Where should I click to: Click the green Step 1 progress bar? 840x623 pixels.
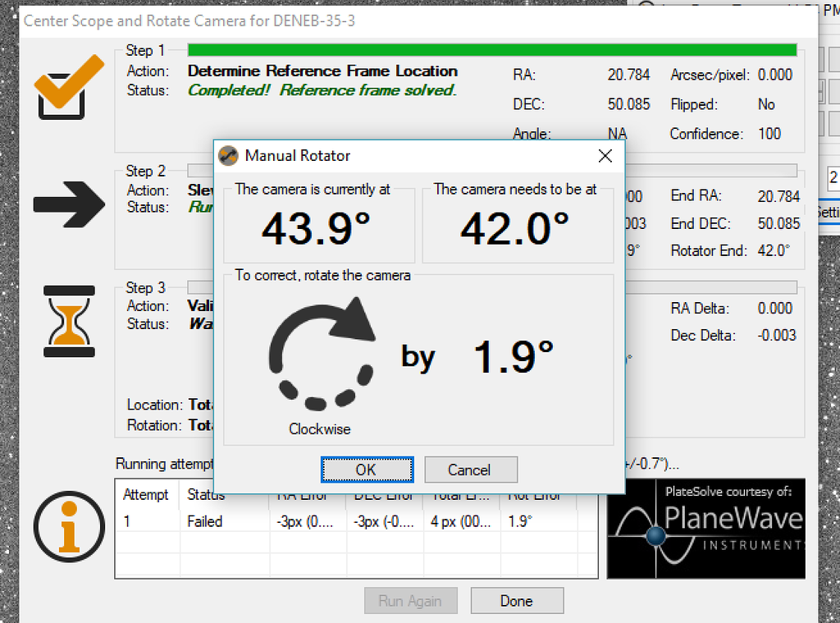pyautogui.click(x=492, y=50)
